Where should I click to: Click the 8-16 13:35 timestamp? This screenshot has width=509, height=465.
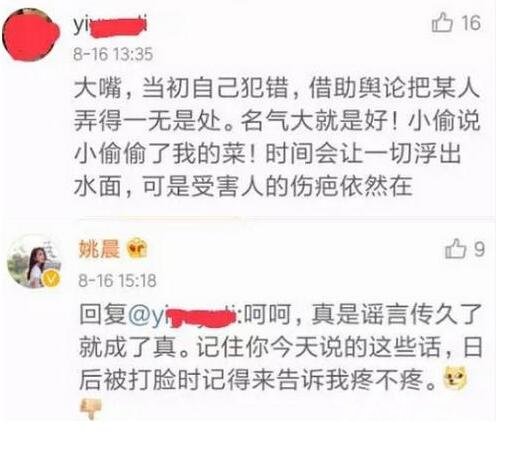pos(113,54)
